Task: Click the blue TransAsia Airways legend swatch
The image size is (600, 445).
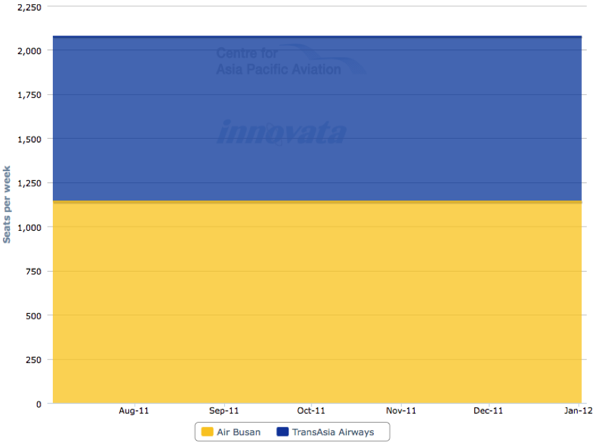Action: 282,431
